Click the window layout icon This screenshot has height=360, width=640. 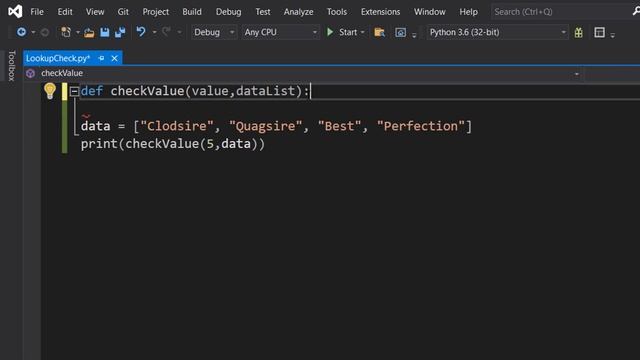click(x=599, y=32)
